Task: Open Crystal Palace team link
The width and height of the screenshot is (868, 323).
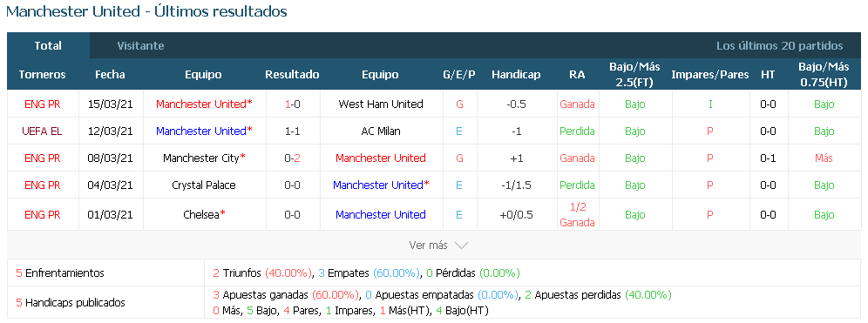Action: tap(204, 185)
